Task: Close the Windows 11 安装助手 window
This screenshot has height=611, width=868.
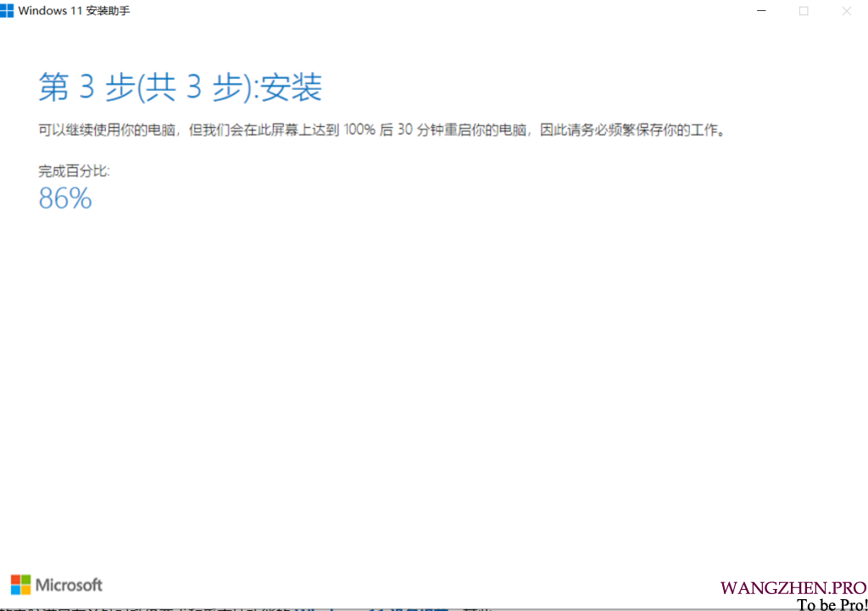Action: coord(846,11)
